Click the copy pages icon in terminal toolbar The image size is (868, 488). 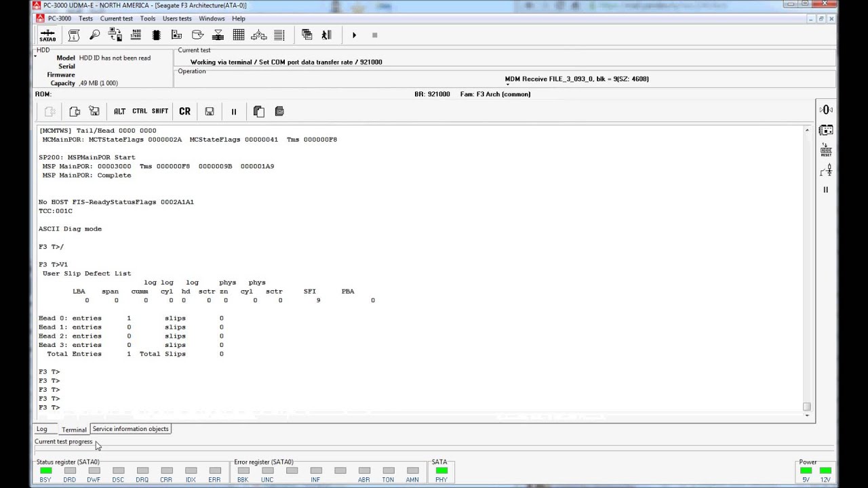[258, 111]
